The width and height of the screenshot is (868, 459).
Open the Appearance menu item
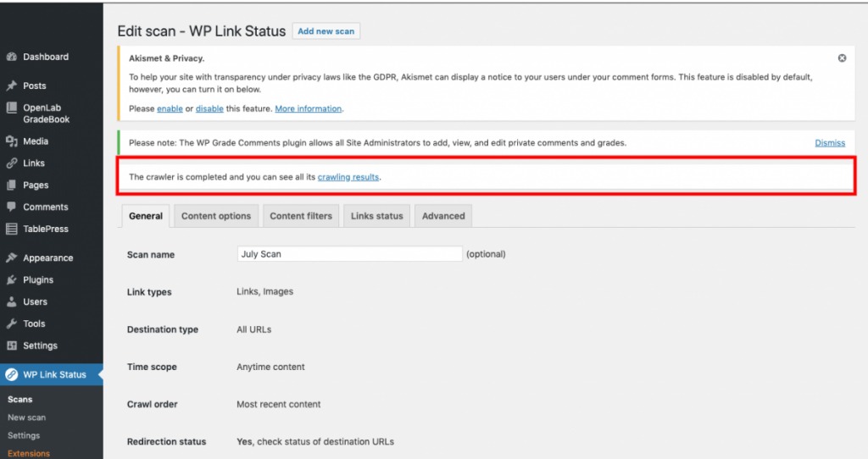[x=47, y=258]
